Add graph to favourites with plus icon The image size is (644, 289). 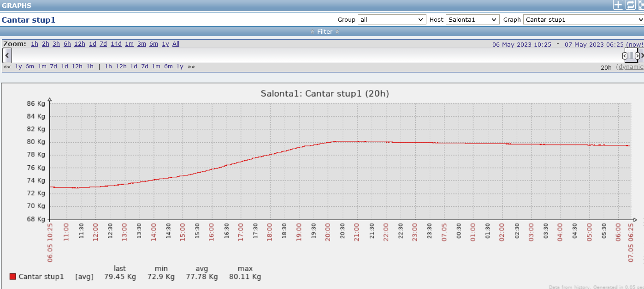tap(618, 5)
